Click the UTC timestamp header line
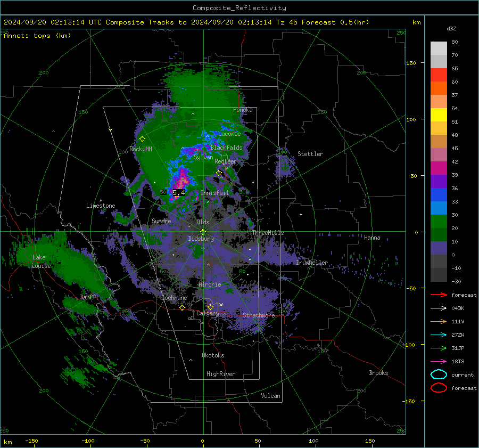This screenshot has width=479, height=448. pyautogui.click(x=186, y=22)
